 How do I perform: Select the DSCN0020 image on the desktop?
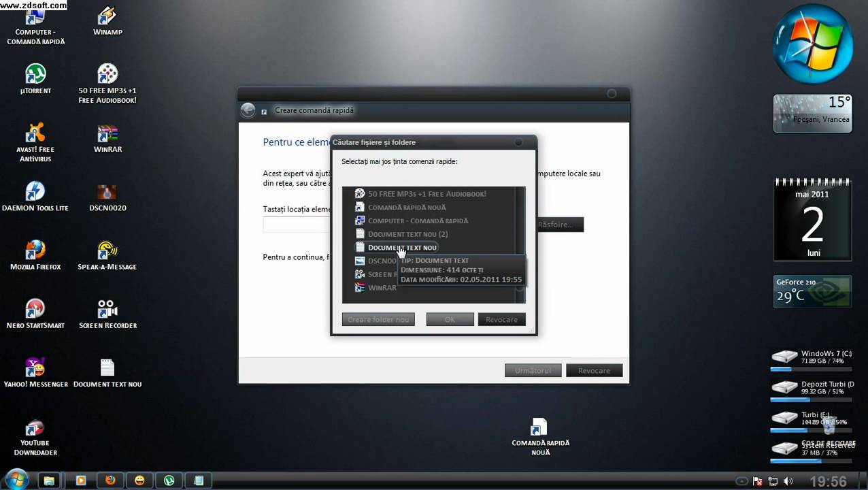(107, 196)
